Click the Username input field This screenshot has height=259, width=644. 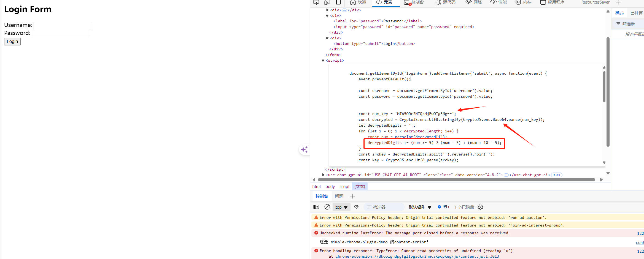coord(63,26)
